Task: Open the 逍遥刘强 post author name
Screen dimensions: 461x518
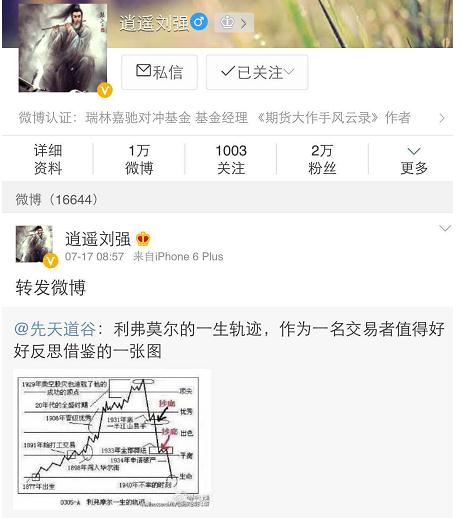Action: 98,239
